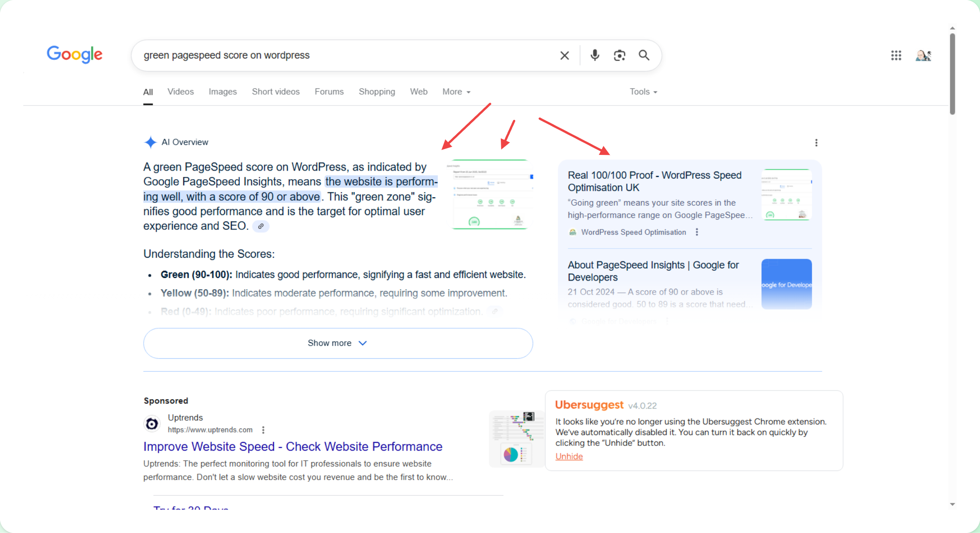The image size is (980, 533).
Task: Click 'WordPress Speed Optimisation' source name
Action: click(633, 232)
